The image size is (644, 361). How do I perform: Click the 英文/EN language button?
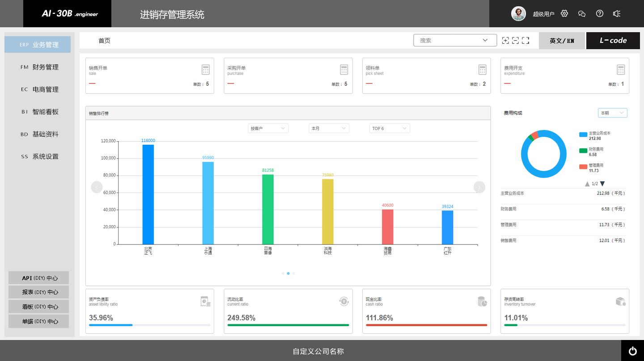pos(562,41)
